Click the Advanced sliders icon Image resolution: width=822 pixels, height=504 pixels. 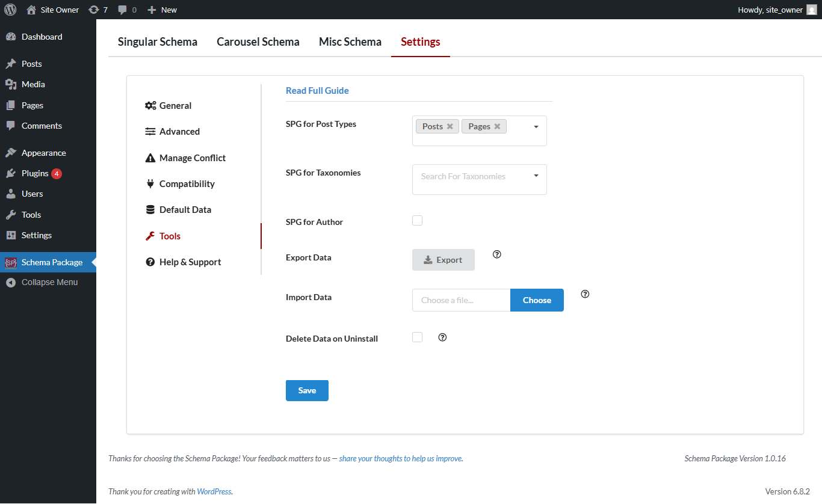(150, 132)
